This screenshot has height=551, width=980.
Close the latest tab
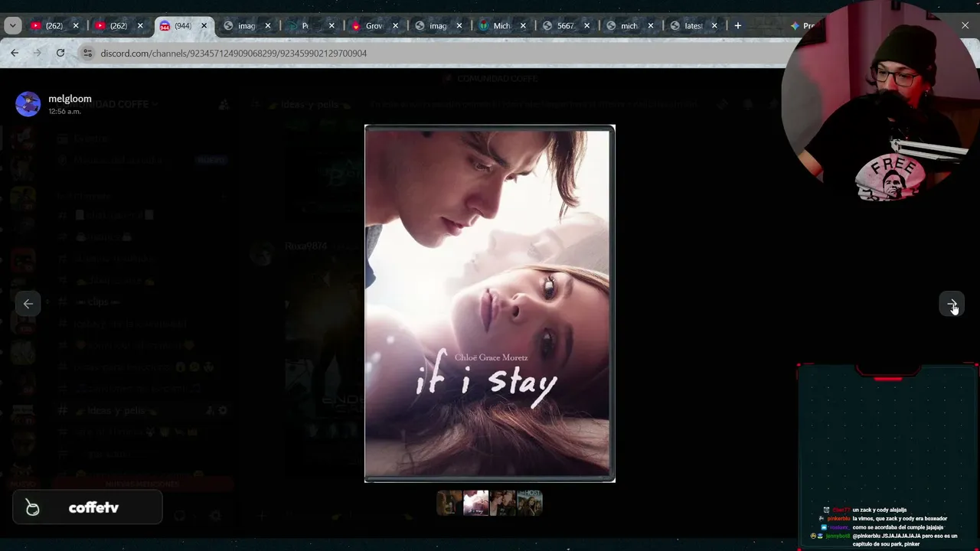click(714, 25)
